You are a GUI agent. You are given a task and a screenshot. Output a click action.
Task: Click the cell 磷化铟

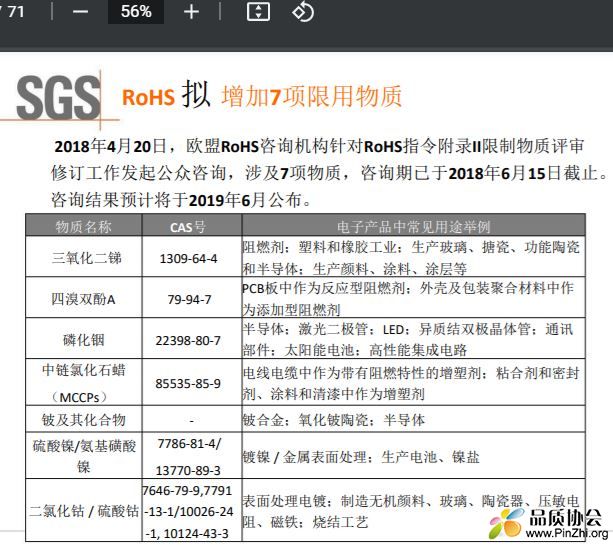tap(84, 340)
